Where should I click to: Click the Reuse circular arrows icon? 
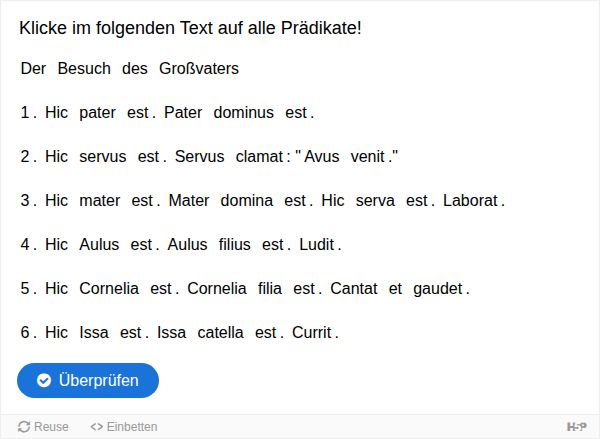click(x=24, y=426)
